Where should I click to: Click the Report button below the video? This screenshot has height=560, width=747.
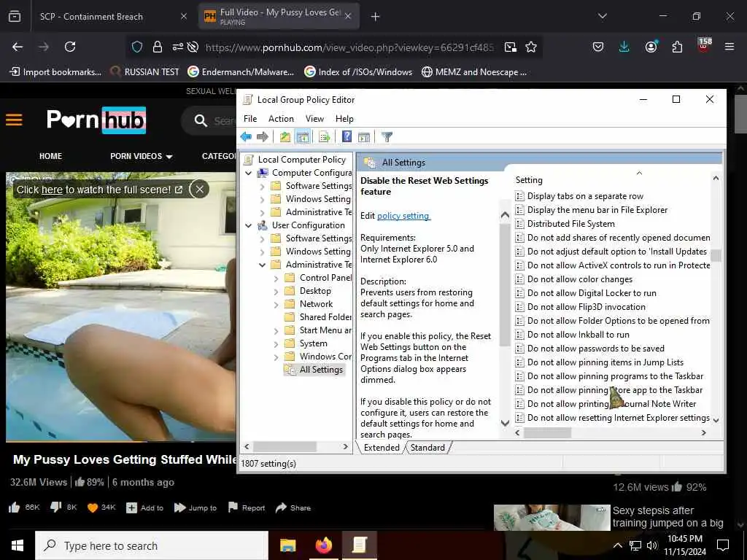[247, 507]
